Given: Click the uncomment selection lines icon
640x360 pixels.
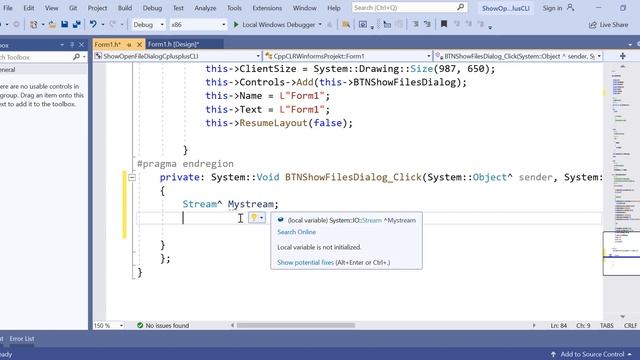Looking at the screenshot, I should (427, 24).
